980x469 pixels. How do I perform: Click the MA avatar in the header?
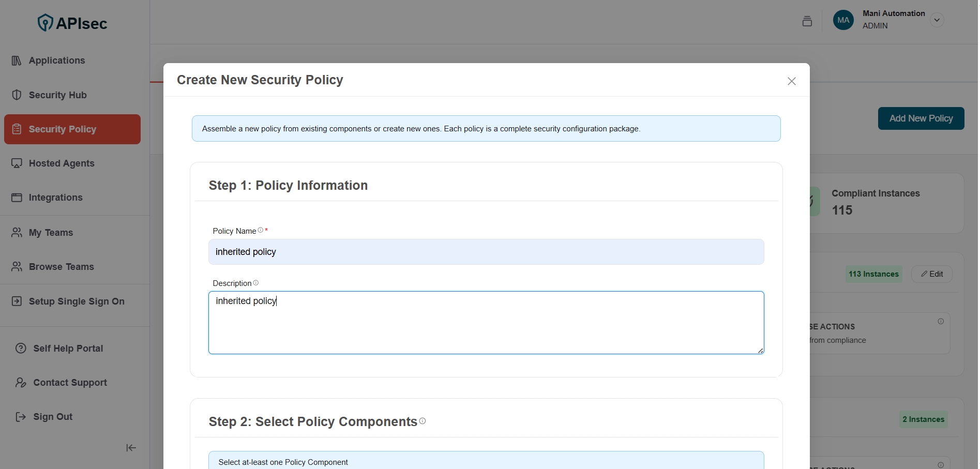click(x=843, y=20)
